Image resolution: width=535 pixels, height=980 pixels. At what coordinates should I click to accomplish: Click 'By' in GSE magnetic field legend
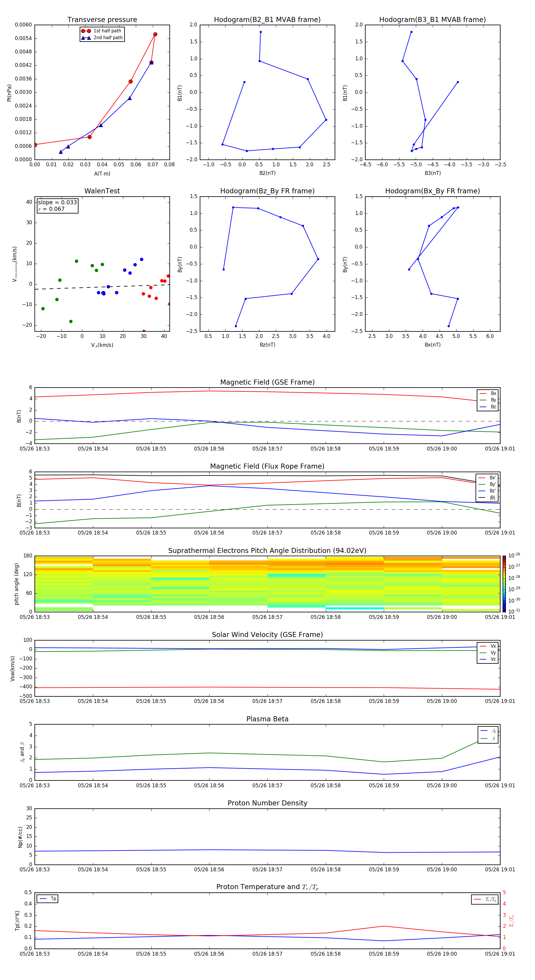point(488,400)
